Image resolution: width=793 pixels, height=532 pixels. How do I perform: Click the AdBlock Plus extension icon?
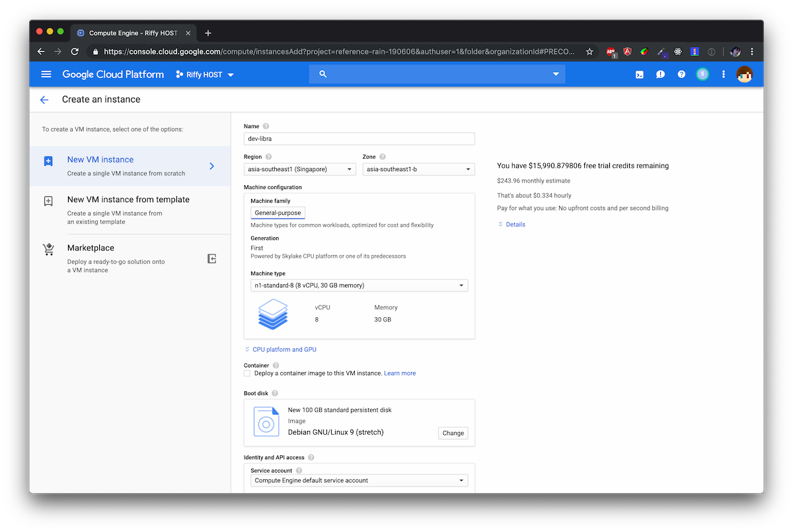pyautogui.click(x=611, y=52)
